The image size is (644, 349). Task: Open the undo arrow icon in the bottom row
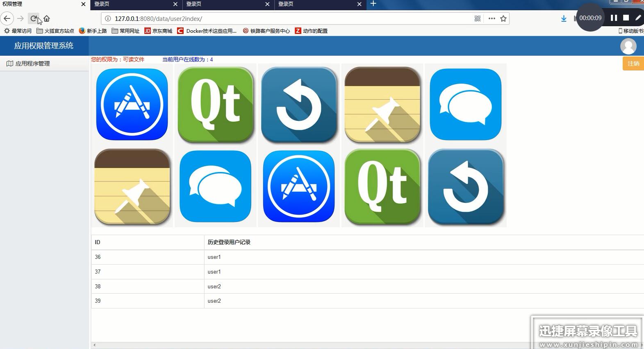coord(466,186)
